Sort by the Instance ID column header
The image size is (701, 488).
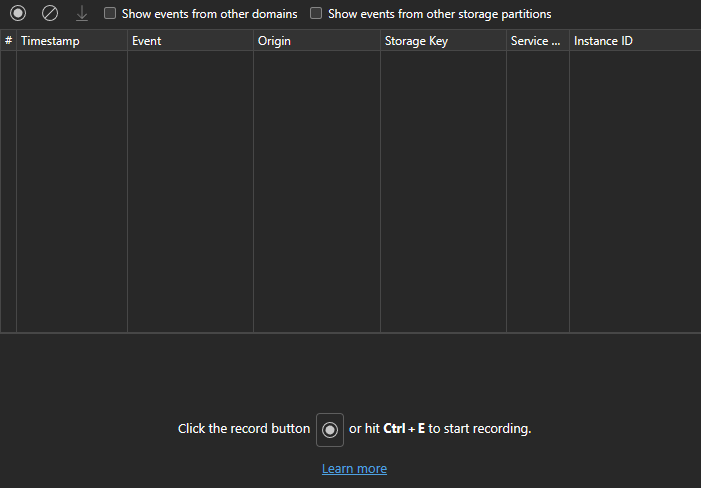tap(635, 41)
